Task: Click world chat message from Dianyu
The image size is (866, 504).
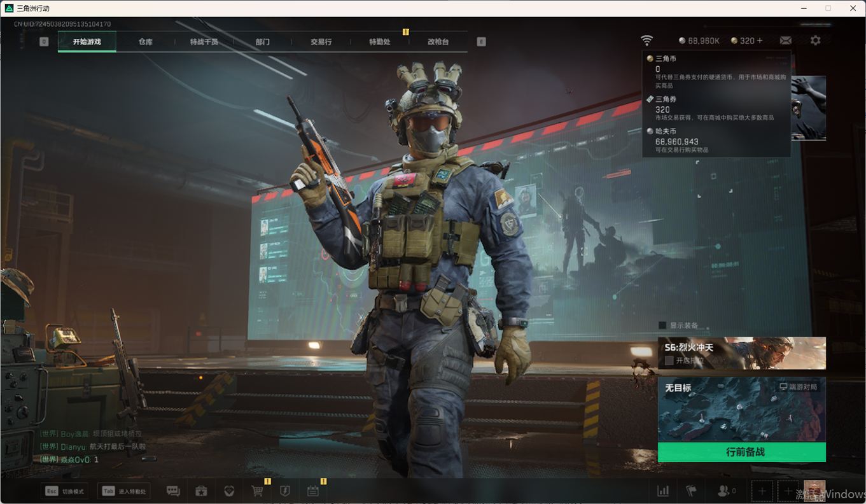Action: (93, 447)
